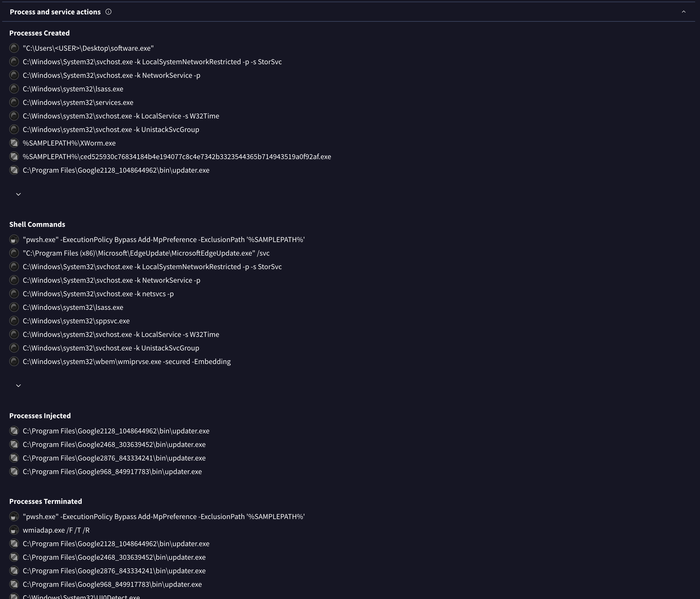Select XWorm.exe process text
Screen dimensions: 700x599
(69, 143)
